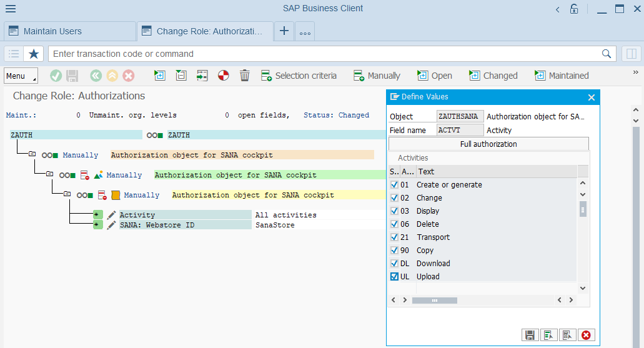Click the horizontal scrollbar thumb in activities list
Screen dimensions: 644x348
pos(435,301)
